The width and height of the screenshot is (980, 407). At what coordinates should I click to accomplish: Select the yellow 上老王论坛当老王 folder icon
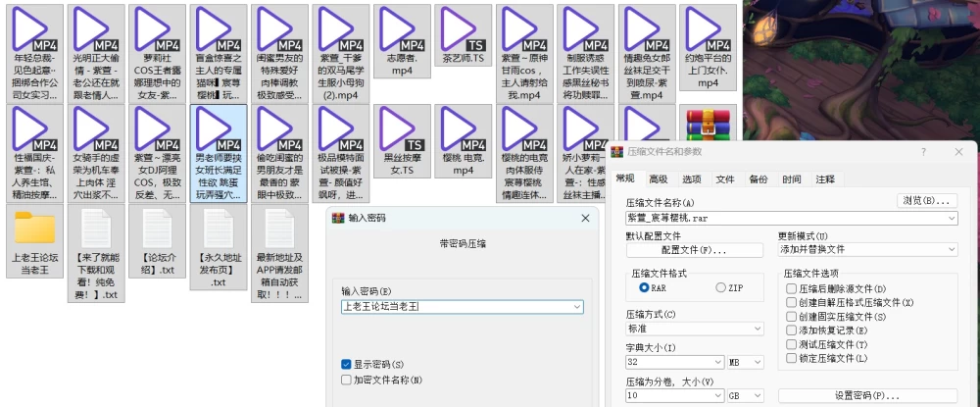tap(35, 228)
